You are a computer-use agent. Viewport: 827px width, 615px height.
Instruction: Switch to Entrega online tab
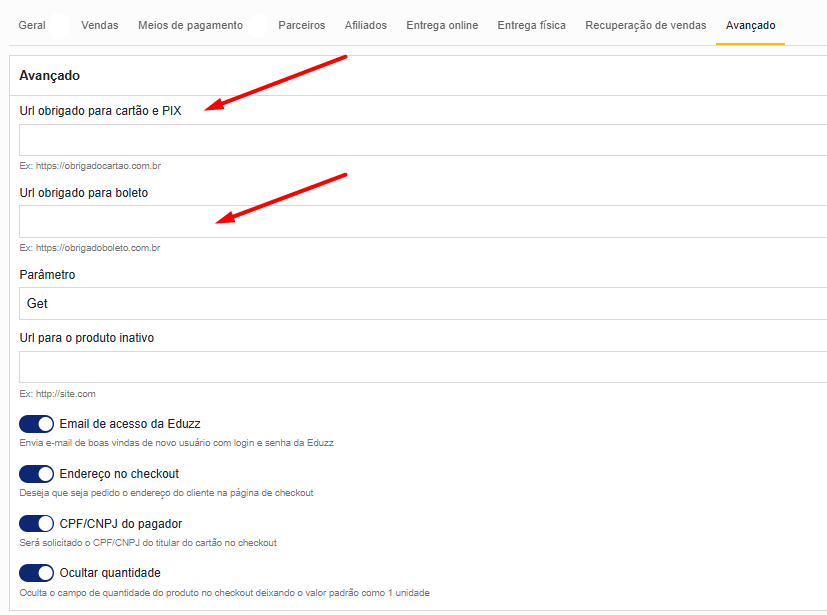pyautogui.click(x=442, y=25)
